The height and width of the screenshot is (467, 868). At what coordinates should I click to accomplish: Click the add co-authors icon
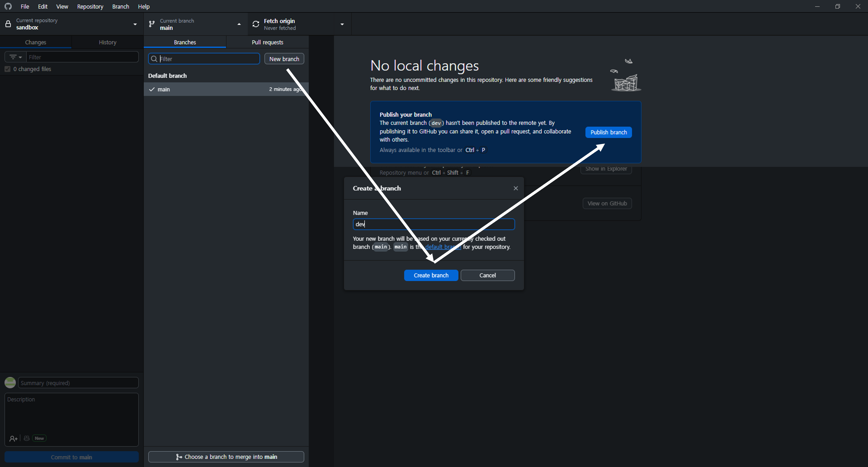click(13, 438)
